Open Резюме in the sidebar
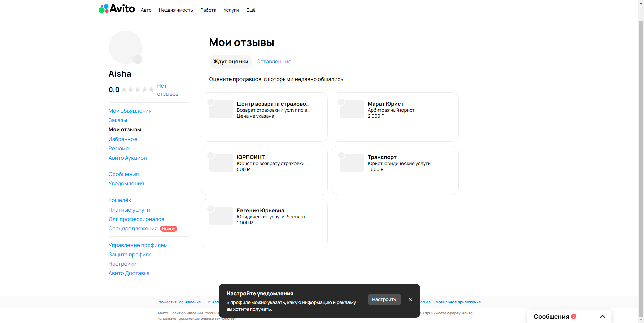The image size is (644, 323). pyautogui.click(x=118, y=149)
